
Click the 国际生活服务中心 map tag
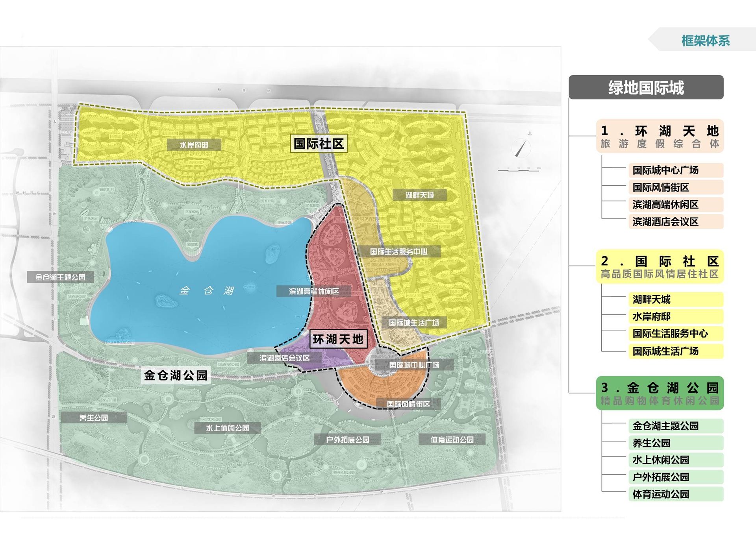point(398,251)
